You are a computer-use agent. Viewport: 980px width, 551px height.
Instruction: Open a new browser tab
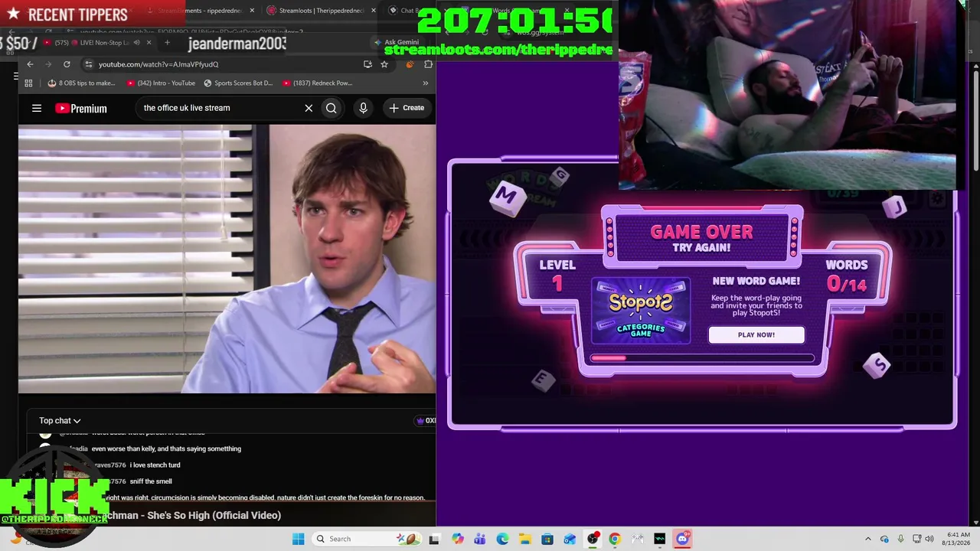(167, 43)
